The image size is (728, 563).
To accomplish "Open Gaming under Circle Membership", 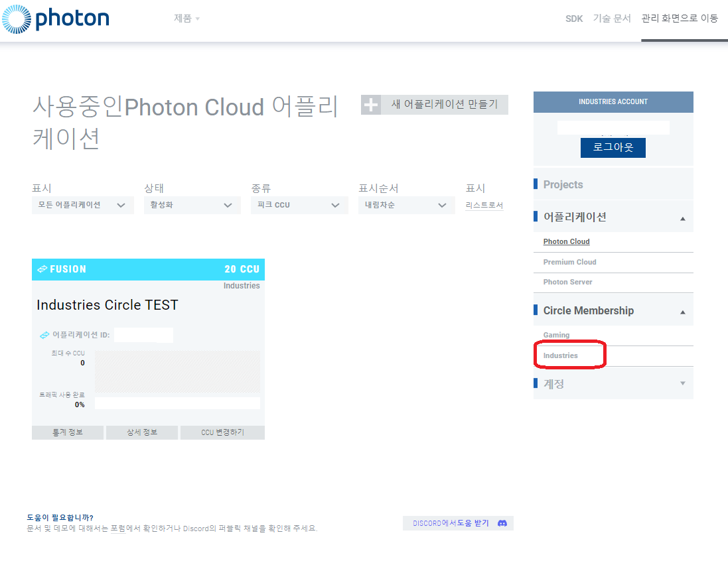I will pyautogui.click(x=556, y=335).
